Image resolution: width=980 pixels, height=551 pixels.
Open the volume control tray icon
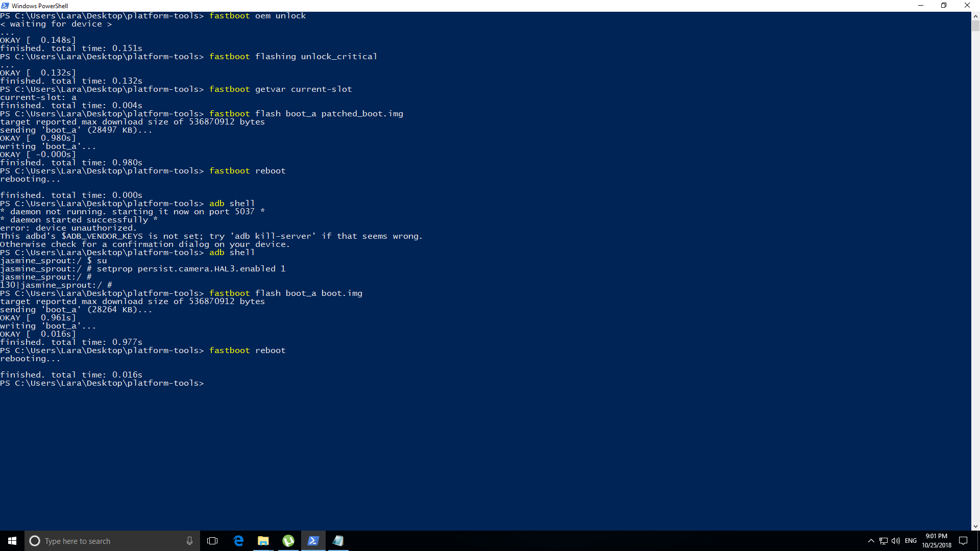coord(896,541)
